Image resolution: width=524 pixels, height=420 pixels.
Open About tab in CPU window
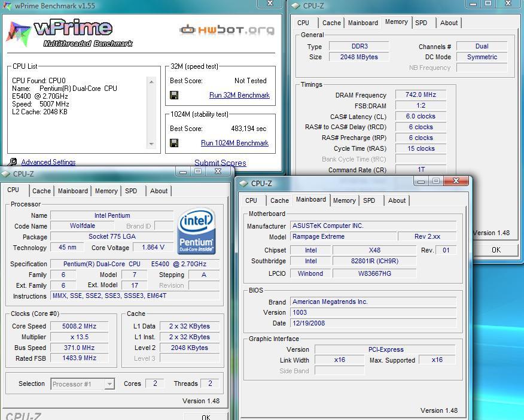[159, 191]
